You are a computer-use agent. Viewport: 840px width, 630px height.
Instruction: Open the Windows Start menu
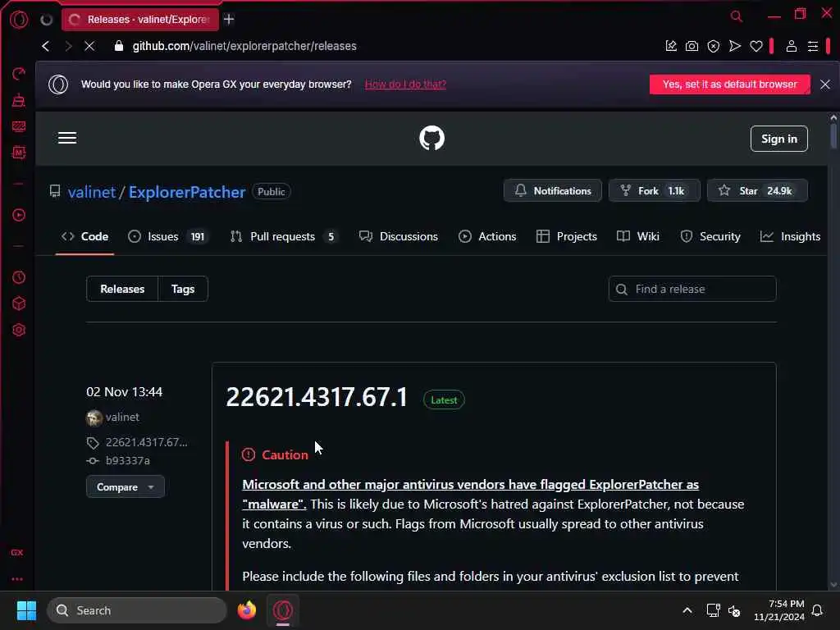click(26, 610)
